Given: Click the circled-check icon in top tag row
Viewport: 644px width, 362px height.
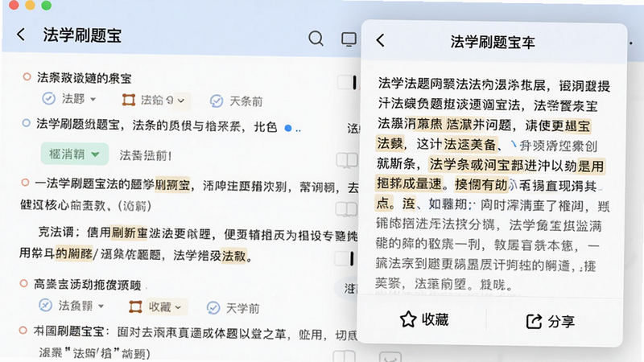Looking at the screenshot, I should (49, 98).
